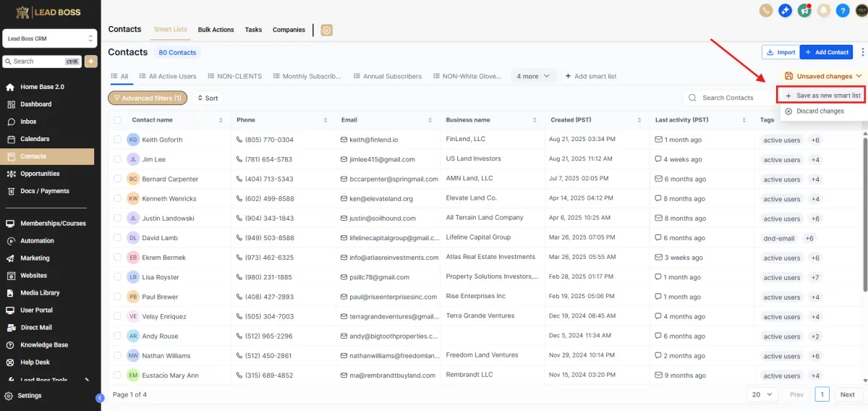Screen dimensions: 868x411
Task: Go to the Next page
Action: pyautogui.click(x=847, y=394)
